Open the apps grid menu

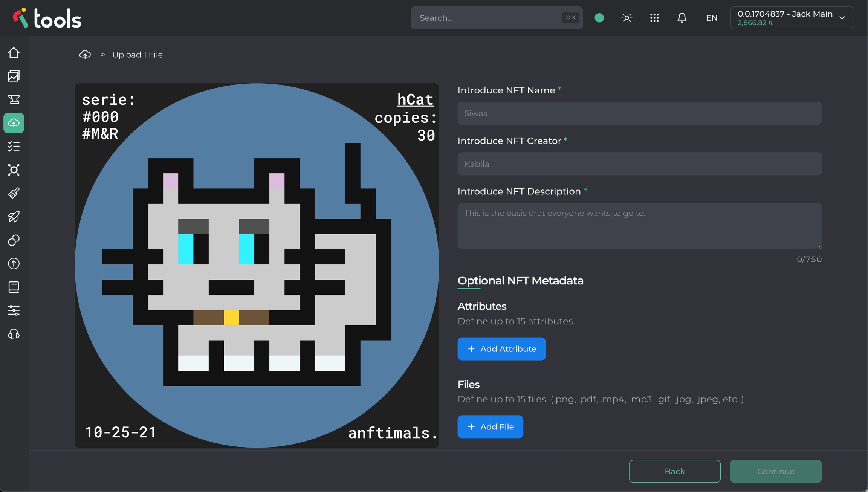point(654,18)
